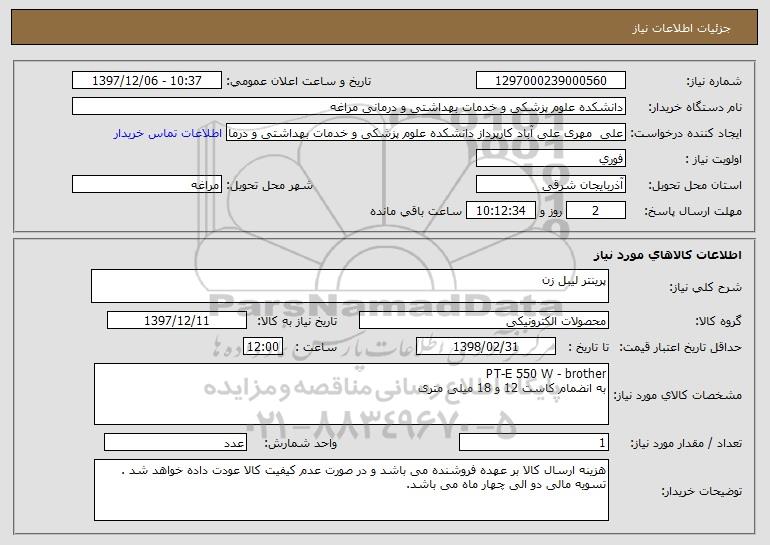This screenshot has height=545, width=770.
Task: Click the label اولویت نیاز
Action: pyautogui.click(x=714, y=160)
